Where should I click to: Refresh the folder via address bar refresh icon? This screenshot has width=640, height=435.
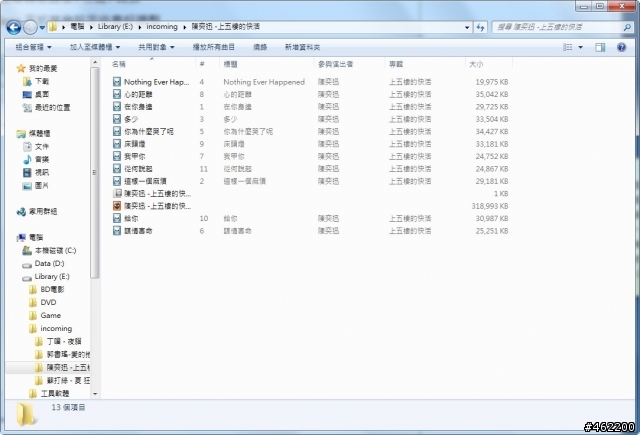coord(480,27)
